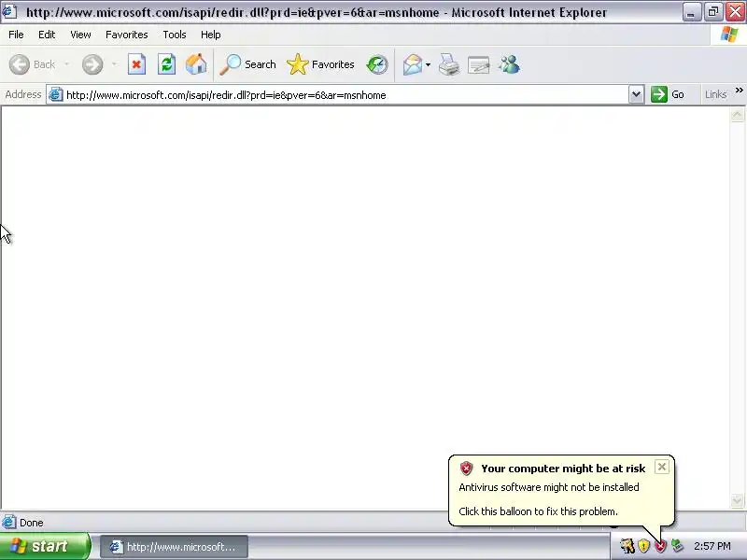
Task: Open the File menu
Action: click(x=16, y=35)
